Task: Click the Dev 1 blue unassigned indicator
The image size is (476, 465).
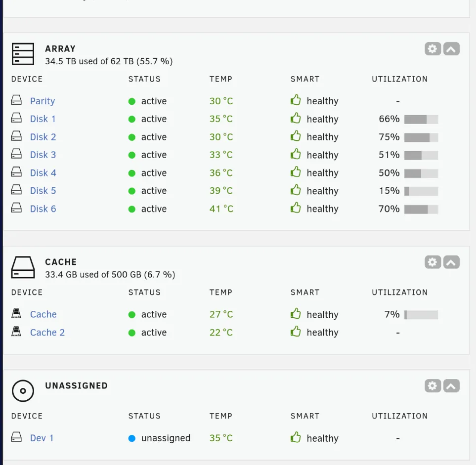Action: click(132, 438)
